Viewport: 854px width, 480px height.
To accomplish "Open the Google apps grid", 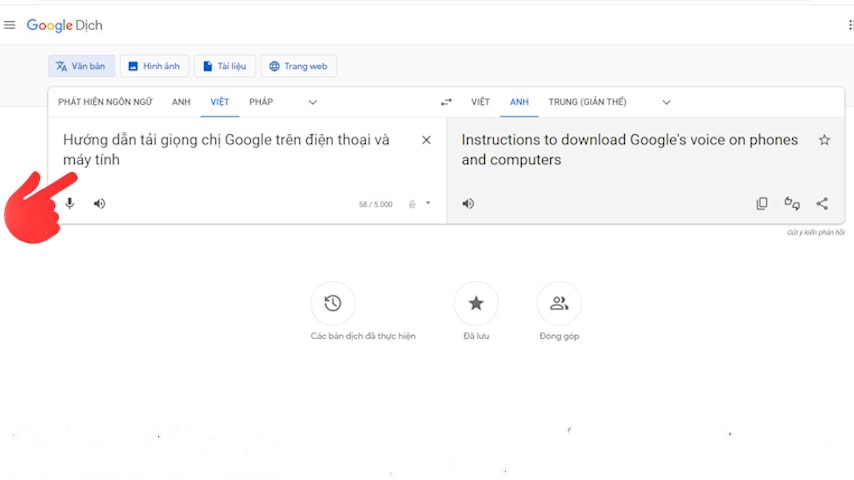I will (x=850, y=25).
